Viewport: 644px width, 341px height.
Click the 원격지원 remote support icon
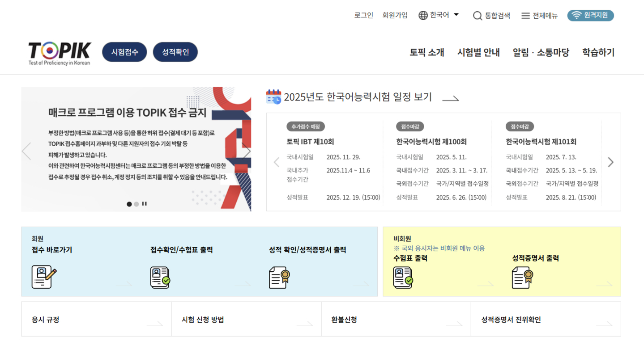tap(577, 15)
